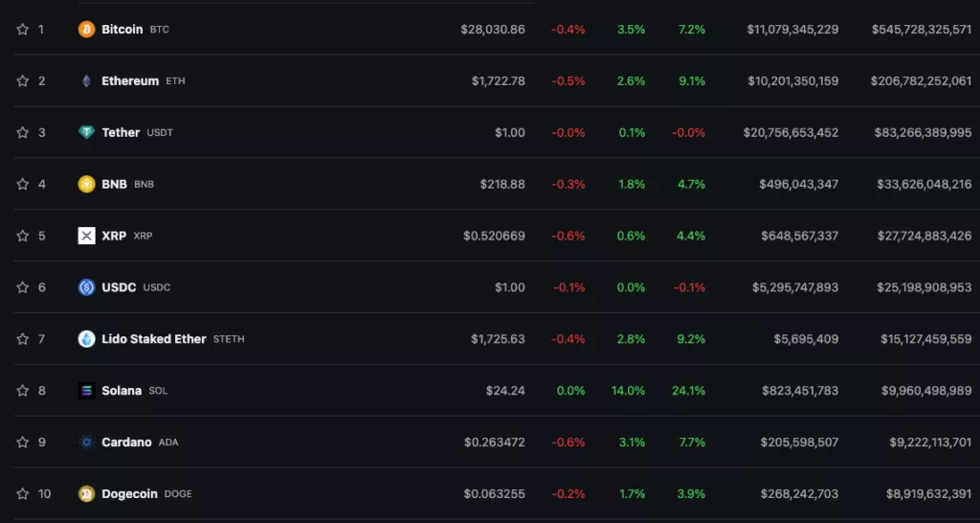Open the Cardano coin page
The width and height of the screenshot is (980, 523).
click(x=127, y=443)
